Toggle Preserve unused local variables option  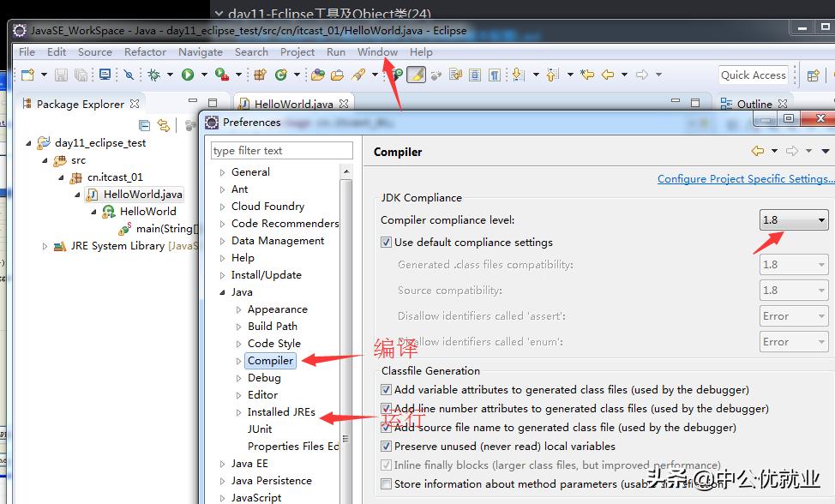[x=386, y=446]
